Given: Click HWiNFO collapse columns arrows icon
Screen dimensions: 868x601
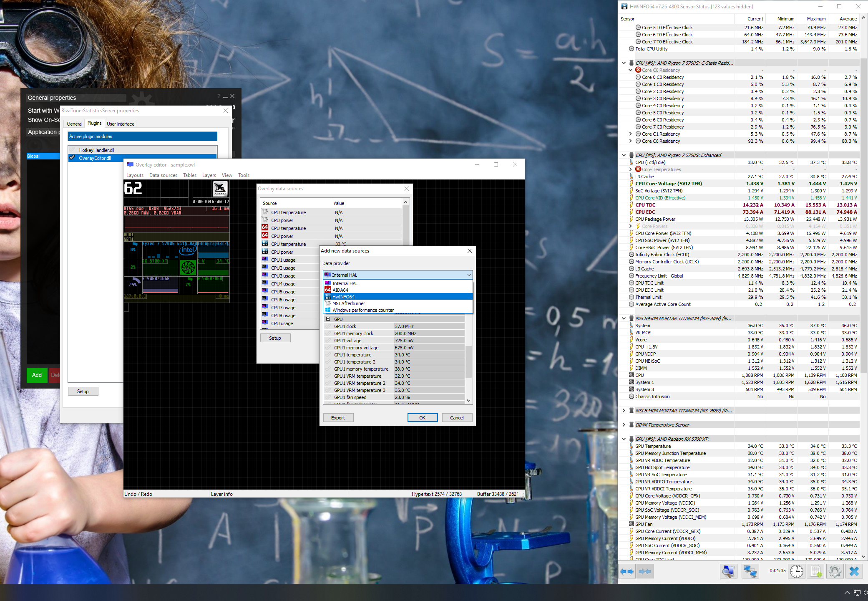Looking at the screenshot, I should [645, 571].
